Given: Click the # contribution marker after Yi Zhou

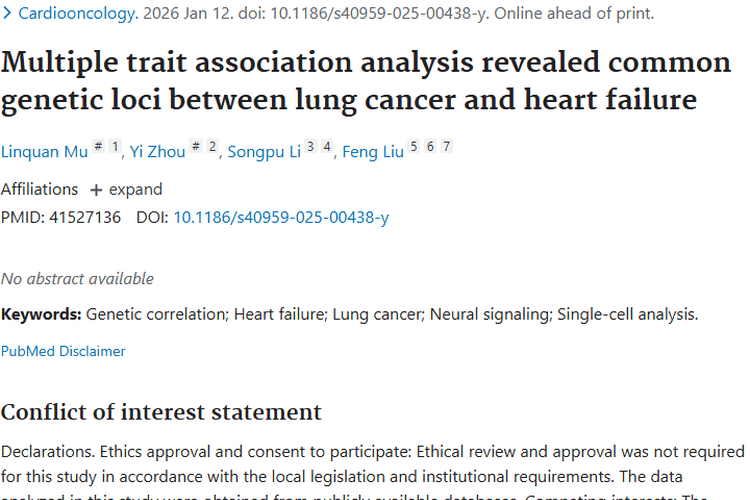Looking at the screenshot, I should 195,147.
